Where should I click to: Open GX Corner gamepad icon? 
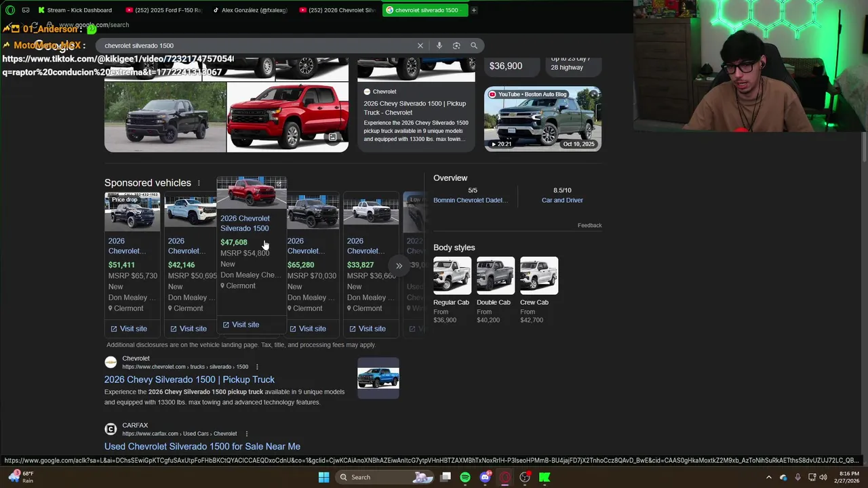26,10
